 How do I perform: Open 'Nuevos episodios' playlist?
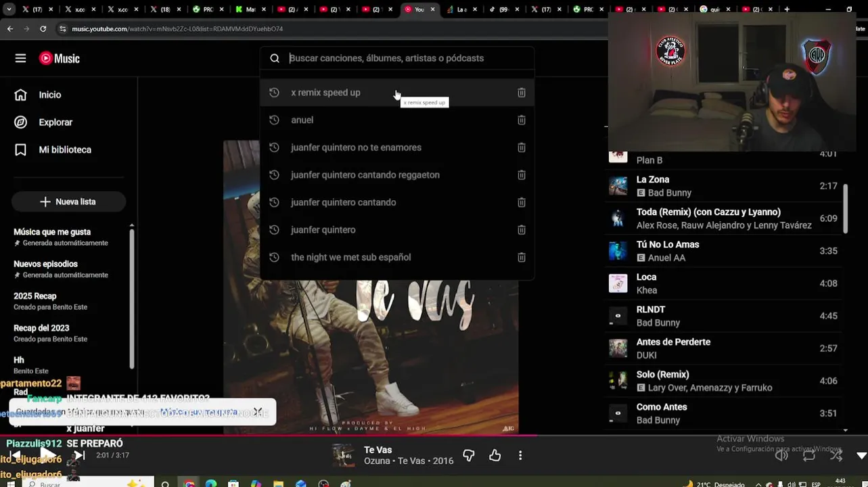click(x=66, y=269)
